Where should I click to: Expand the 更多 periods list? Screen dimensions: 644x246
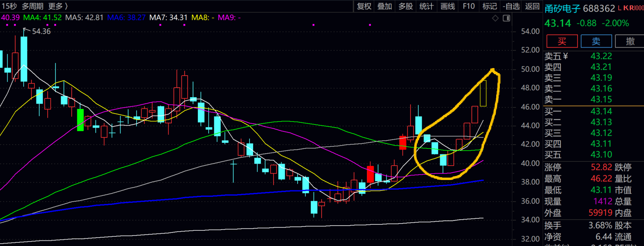click(x=58, y=6)
